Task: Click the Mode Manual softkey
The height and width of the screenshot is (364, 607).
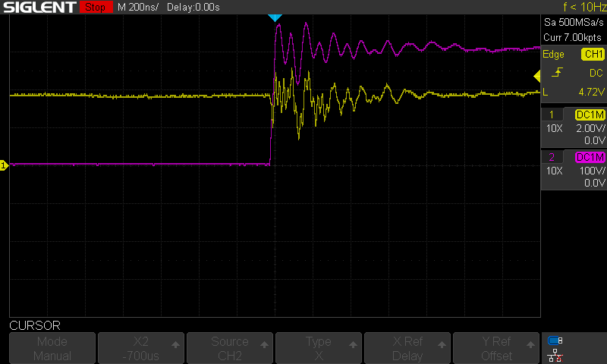Action: [x=52, y=348]
